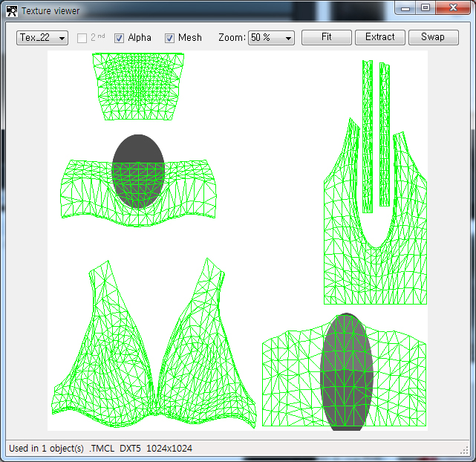Click the 'DXT5' format text in status bar
476x462 pixels.
130,449
